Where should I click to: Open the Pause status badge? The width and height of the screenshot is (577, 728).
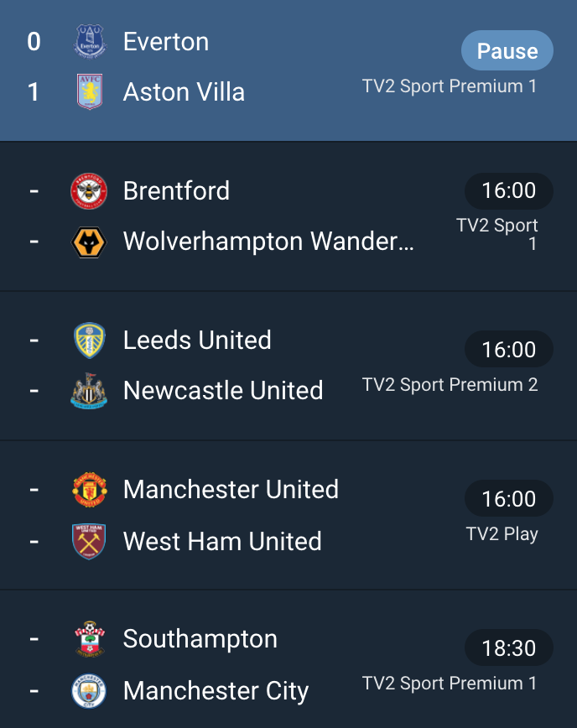pyautogui.click(x=507, y=50)
